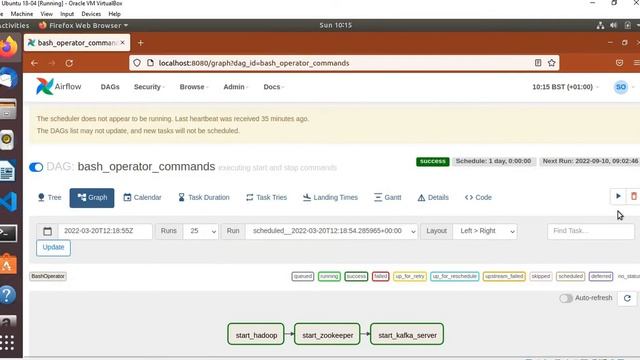640x360 pixels.
Task: Go back in the Firefox browser
Action: pyautogui.click(x=34, y=63)
